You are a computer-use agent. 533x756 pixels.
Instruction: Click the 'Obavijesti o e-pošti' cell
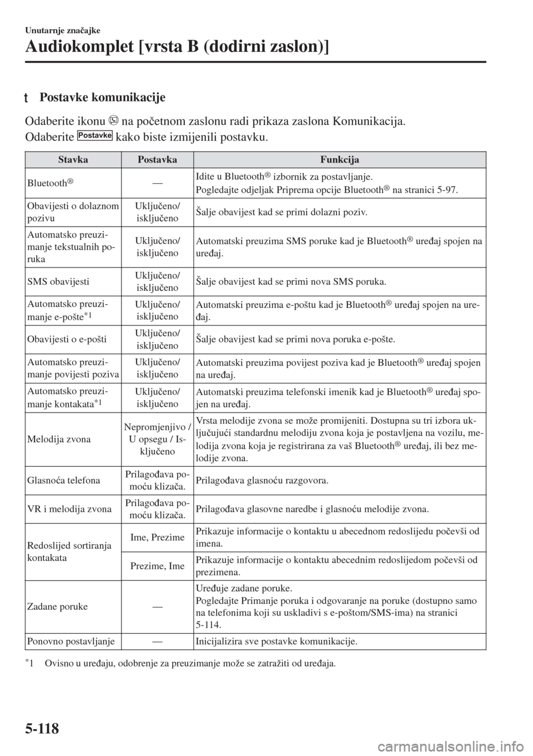coord(73,339)
